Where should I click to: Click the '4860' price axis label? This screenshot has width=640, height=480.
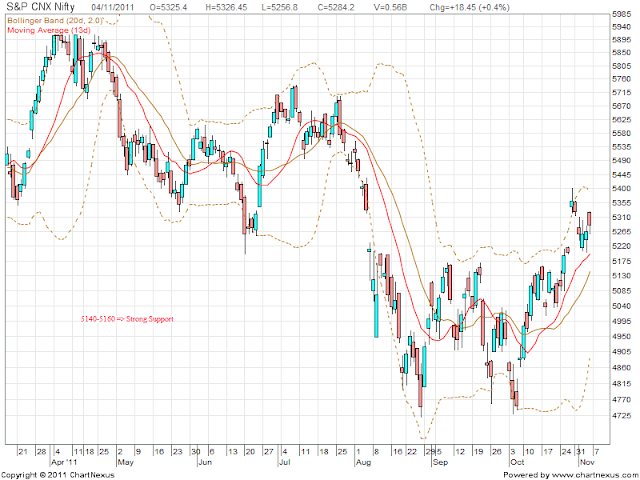(x=622, y=367)
